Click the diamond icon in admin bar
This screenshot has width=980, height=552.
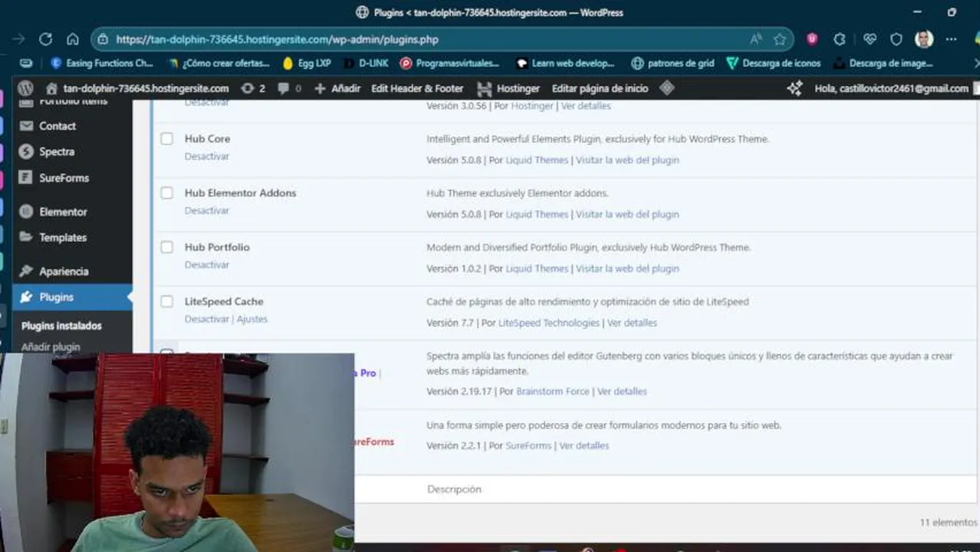click(x=667, y=88)
